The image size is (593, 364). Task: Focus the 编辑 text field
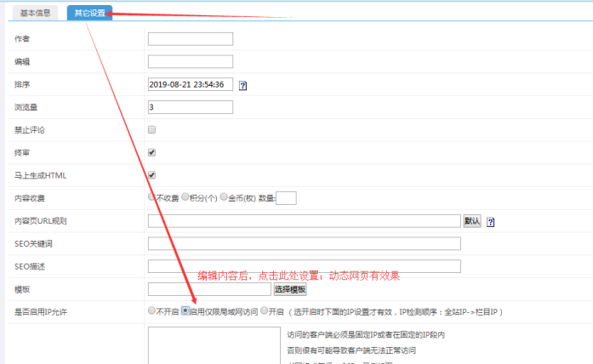[x=190, y=61]
